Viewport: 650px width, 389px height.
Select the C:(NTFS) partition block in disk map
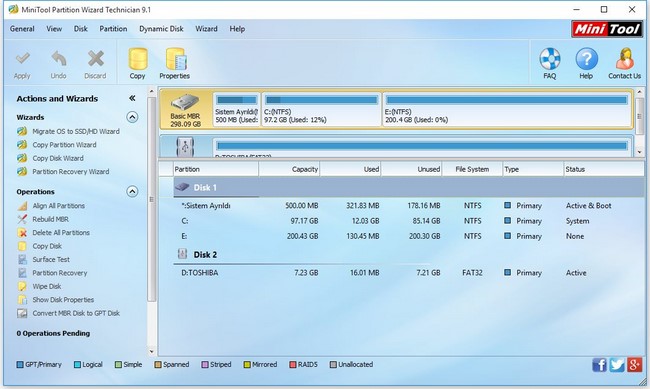tap(321, 110)
